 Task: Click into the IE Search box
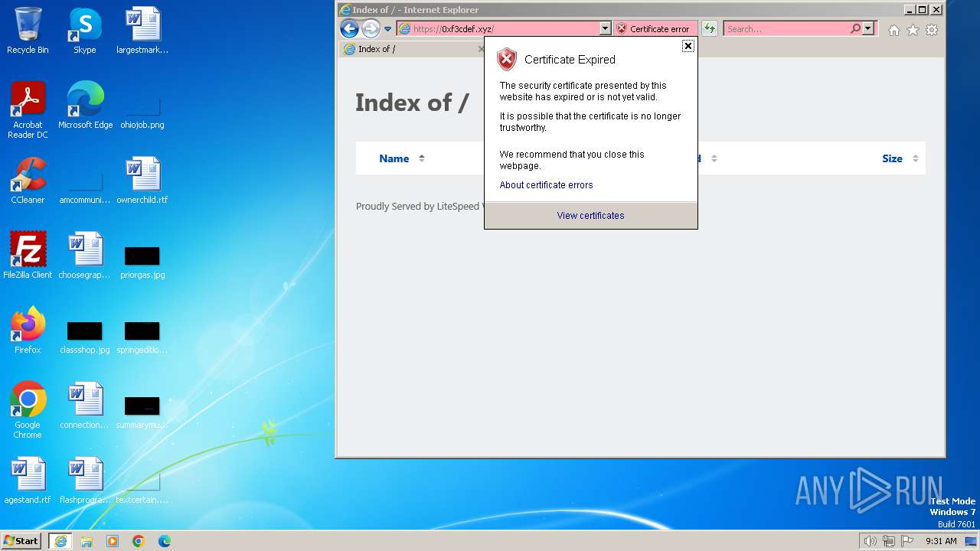786,29
